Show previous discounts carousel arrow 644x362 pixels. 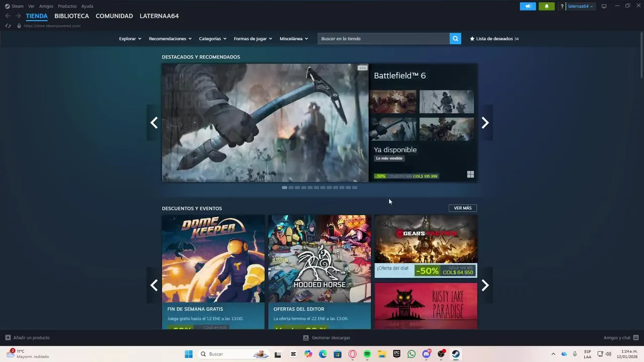pyautogui.click(x=154, y=285)
